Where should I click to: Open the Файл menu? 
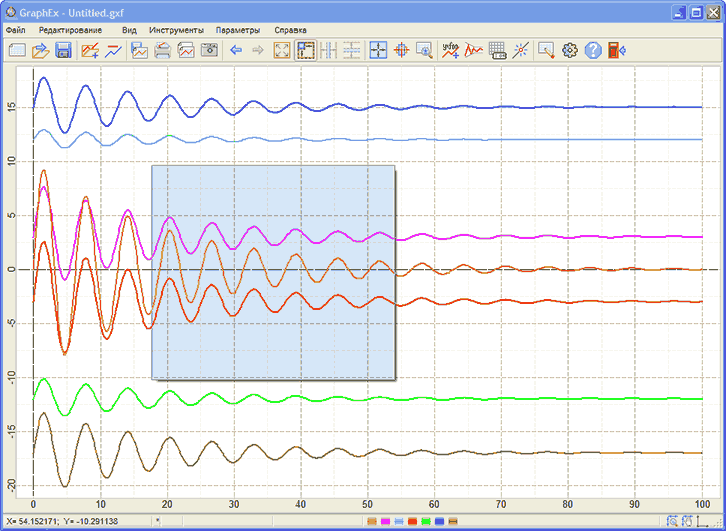click(x=15, y=30)
